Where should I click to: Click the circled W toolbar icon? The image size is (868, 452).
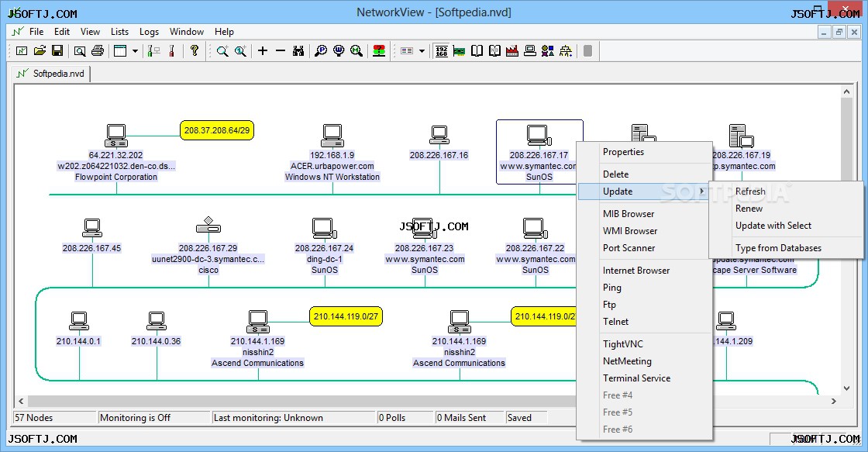(339, 51)
